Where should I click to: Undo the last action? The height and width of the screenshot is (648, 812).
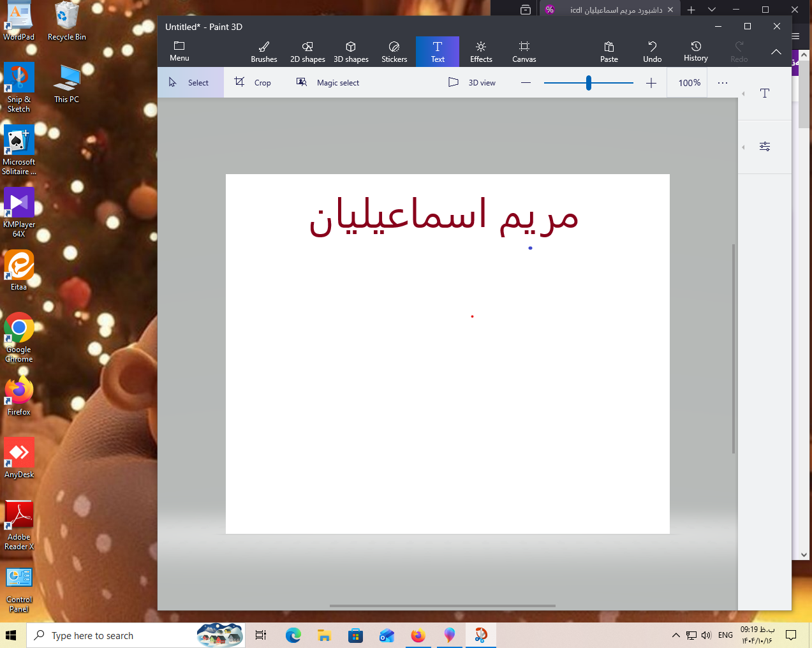(x=652, y=52)
